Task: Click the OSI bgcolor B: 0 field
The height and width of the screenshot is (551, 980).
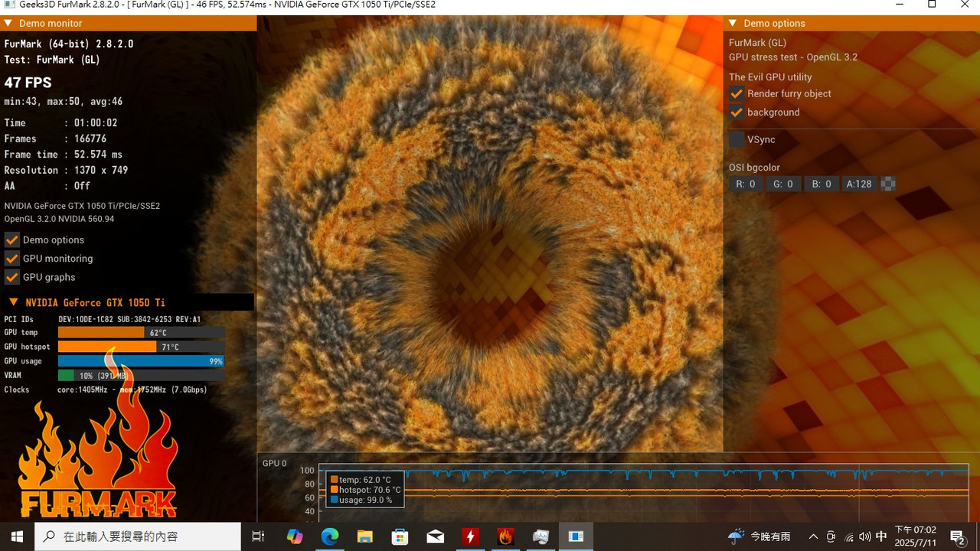Action: pyautogui.click(x=822, y=184)
